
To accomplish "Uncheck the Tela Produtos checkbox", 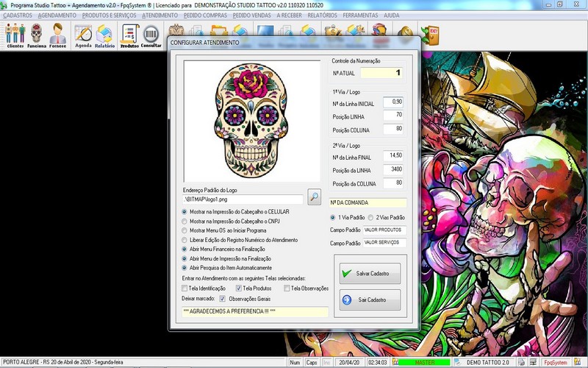I will [238, 288].
